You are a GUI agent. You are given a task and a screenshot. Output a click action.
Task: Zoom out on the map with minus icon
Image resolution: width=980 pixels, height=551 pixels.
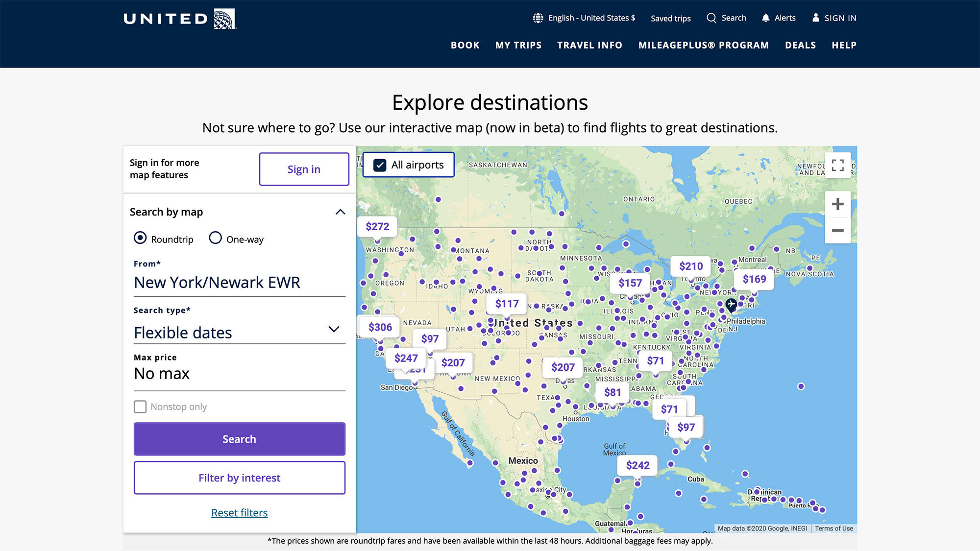coord(838,229)
